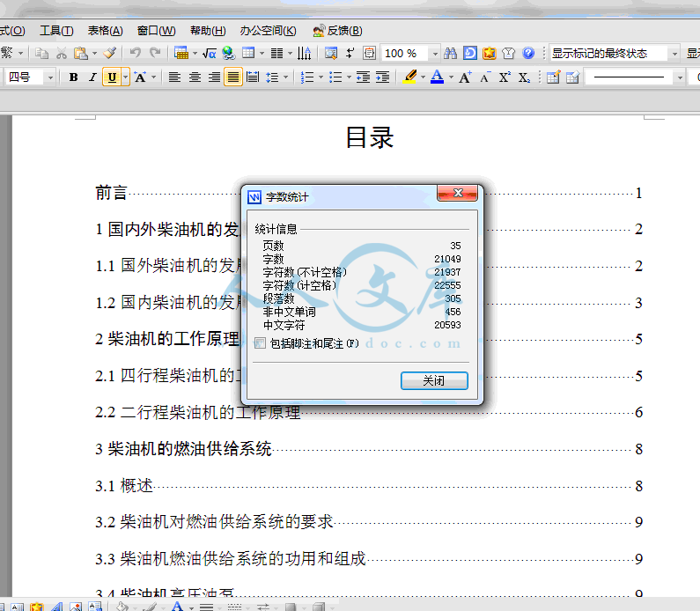Open the 窗口(W) menu
The height and width of the screenshot is (611, 700).
click(156, 30)
